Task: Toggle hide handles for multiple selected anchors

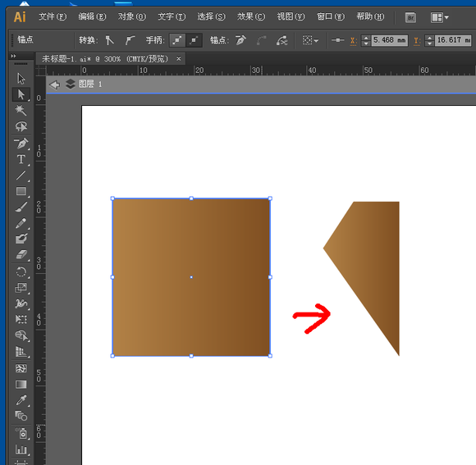Action: click(x=194, y=40)
